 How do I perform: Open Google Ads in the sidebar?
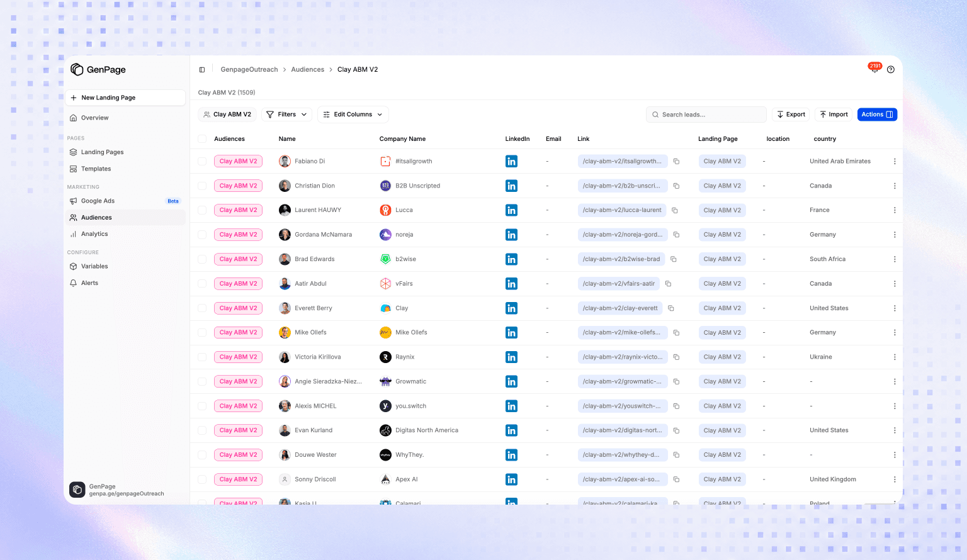click(125, 201)
